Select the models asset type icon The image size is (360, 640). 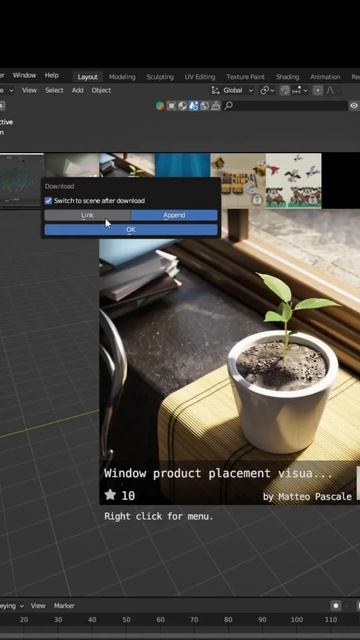pos(171,106)
